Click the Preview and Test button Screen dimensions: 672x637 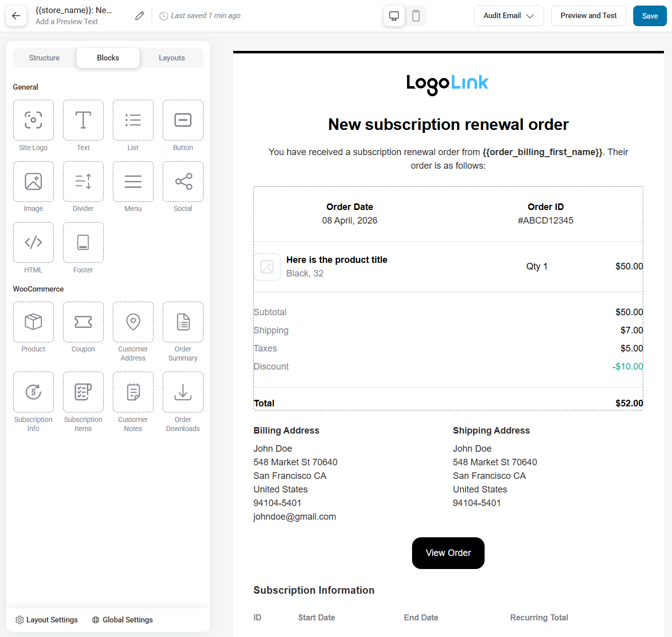click(x=588, y=16)
